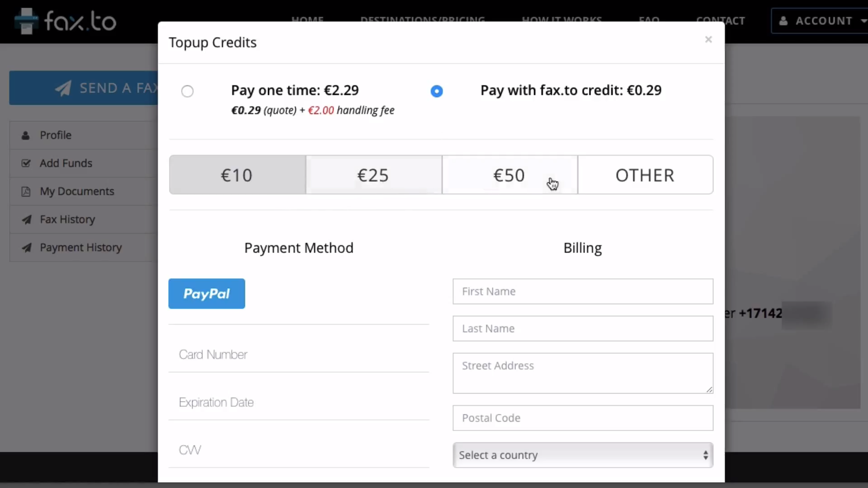Select the OTHER amount option
The width and height of the screenshot is (868, 488).
[x=645, y=175]
